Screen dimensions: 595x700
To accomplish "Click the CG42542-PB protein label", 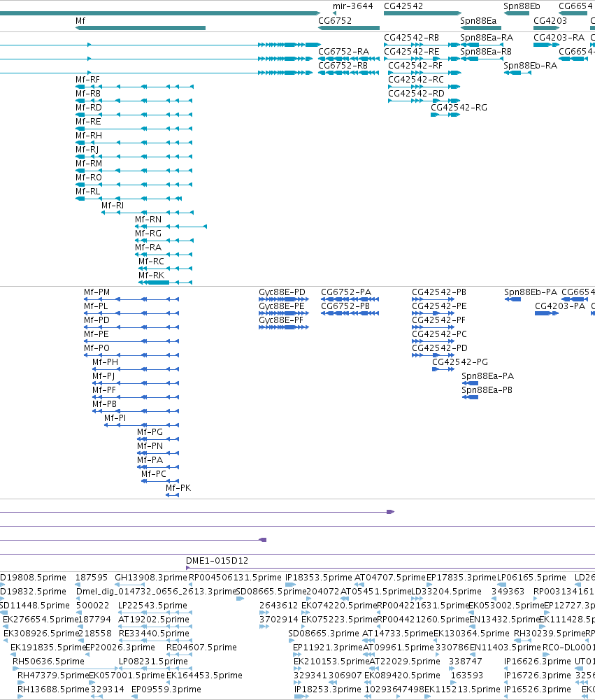I will click(439, 292).
